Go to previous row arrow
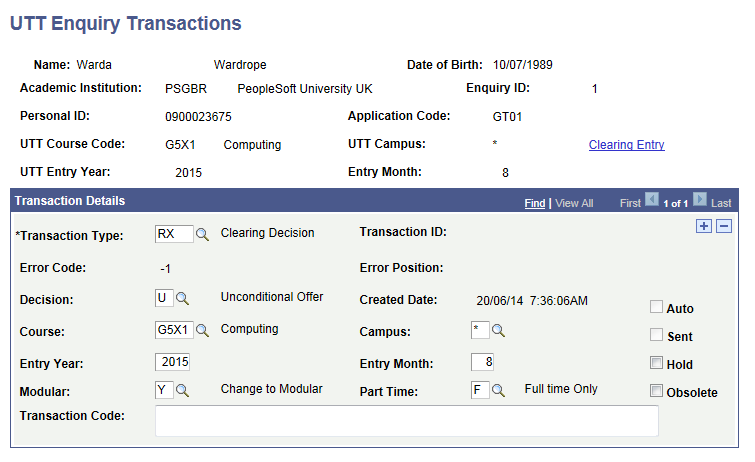 [652, 201]
